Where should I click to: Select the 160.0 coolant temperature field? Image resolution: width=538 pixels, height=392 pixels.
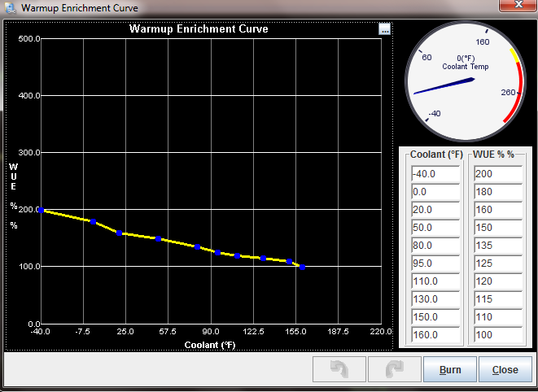pyautogui.click(x=435, y=334)
